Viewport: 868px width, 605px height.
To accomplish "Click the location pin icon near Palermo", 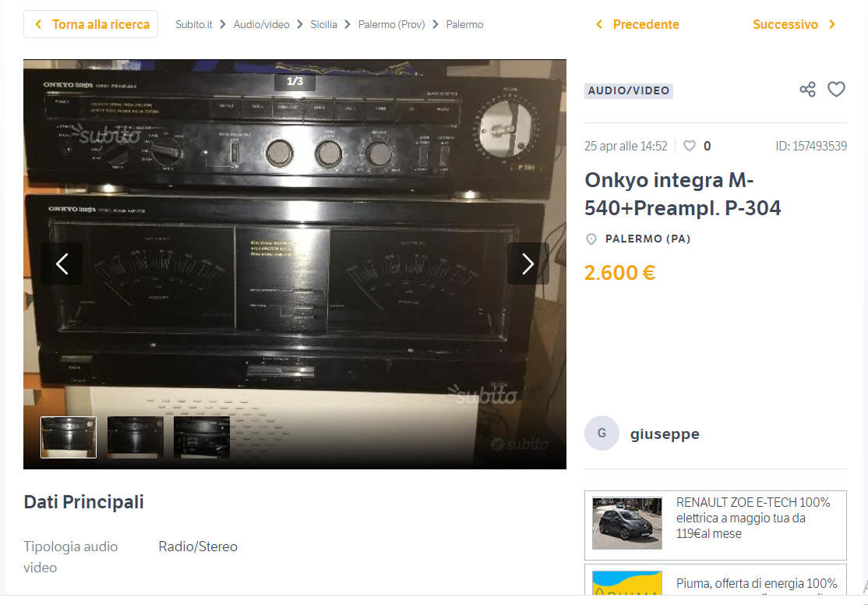I will (591, 239).
